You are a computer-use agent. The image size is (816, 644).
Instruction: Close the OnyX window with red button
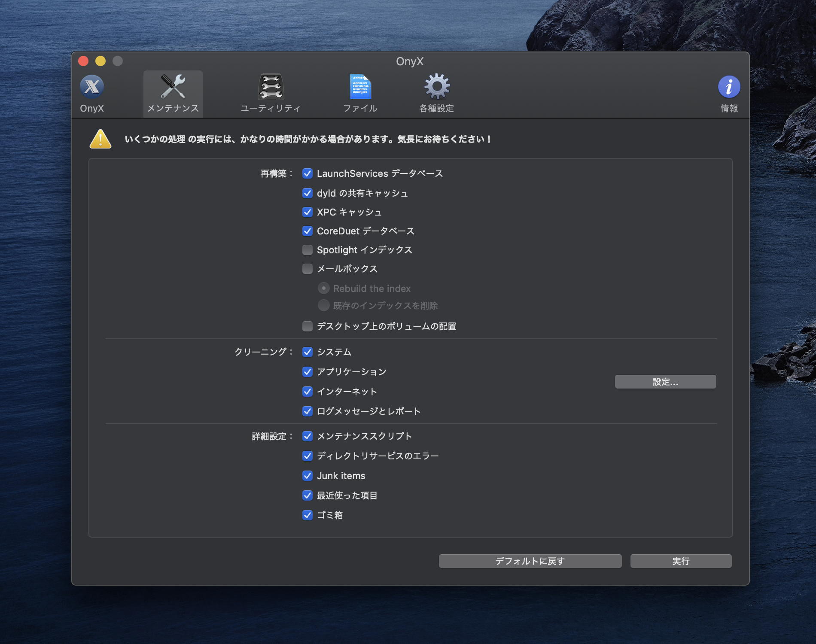(x=83, y=61)
